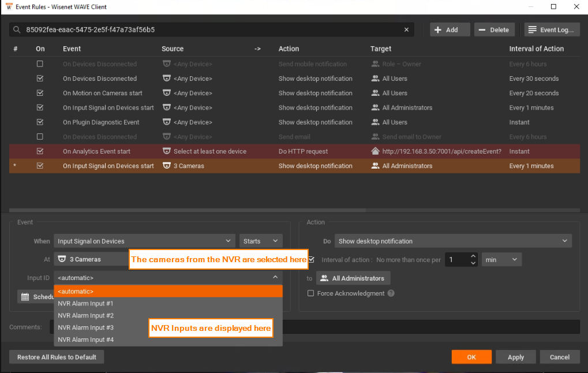This screenshot has width=588, height=373.
Task: Click users icon in Every 30 seconds row
Action: coord(375,79)
